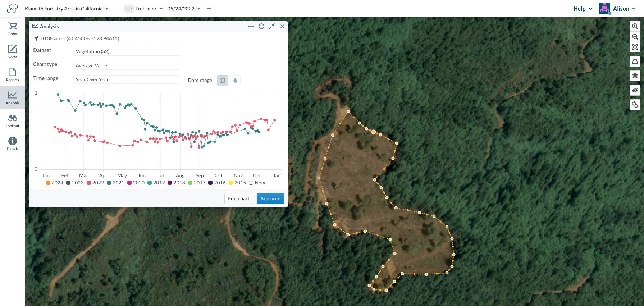This screenshot has width=644, height=306.
Task: Reset the Analysis chart with refresh icon
Action: click(261, 26)
